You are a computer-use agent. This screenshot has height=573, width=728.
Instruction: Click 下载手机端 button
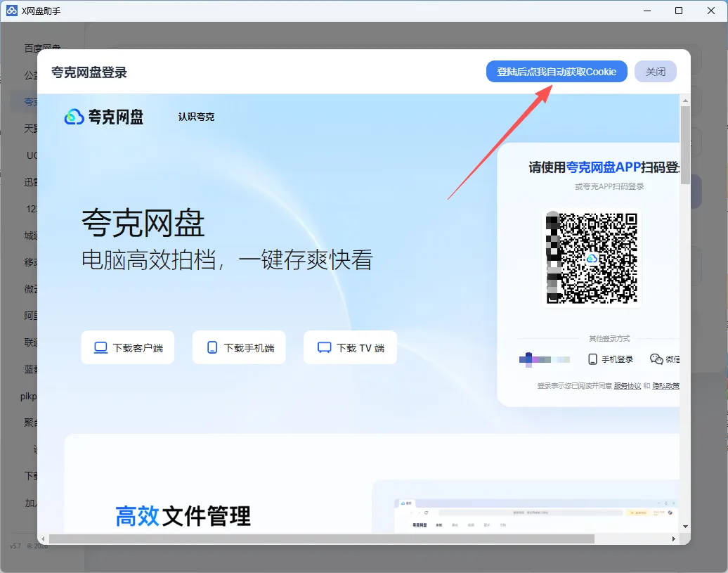pos(239,347)
